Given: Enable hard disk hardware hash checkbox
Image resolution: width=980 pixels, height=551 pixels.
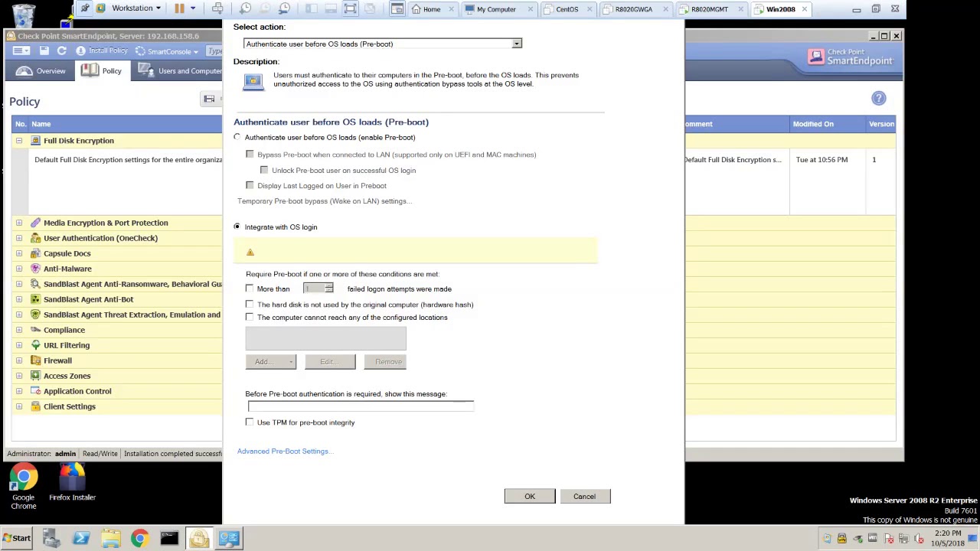Looking at the screenshot, I should [x=250, y=305].
